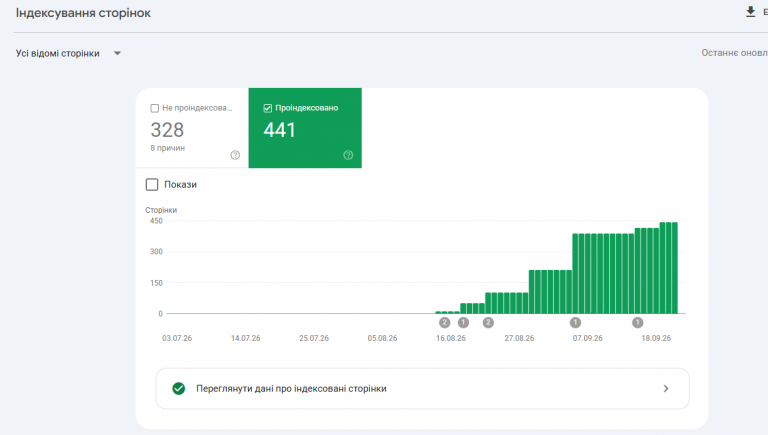Open help icon in the green Indexed card
The width and height of the screenshot is (768, 435).
348,155
